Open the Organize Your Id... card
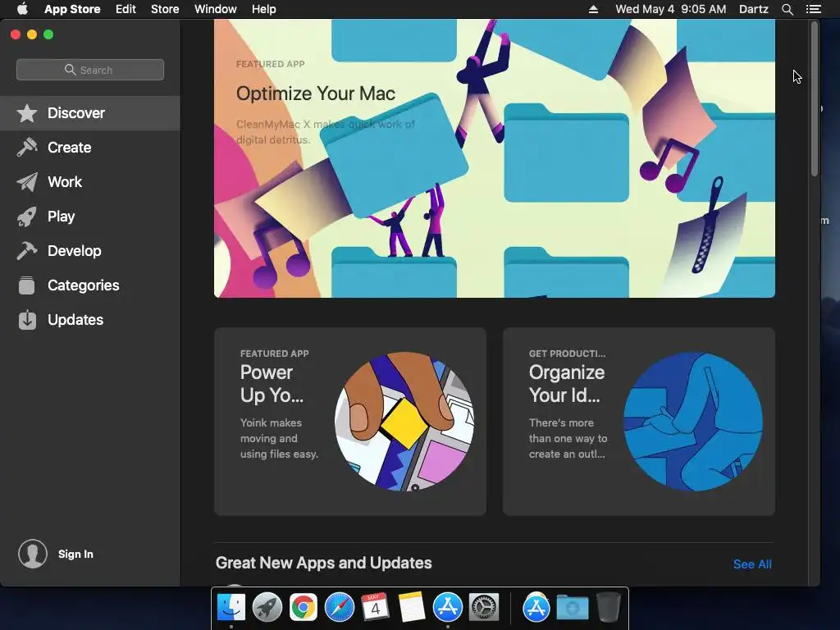Image resolution: width=840 pixels, height=630 pixels. [x=639, y=422]
